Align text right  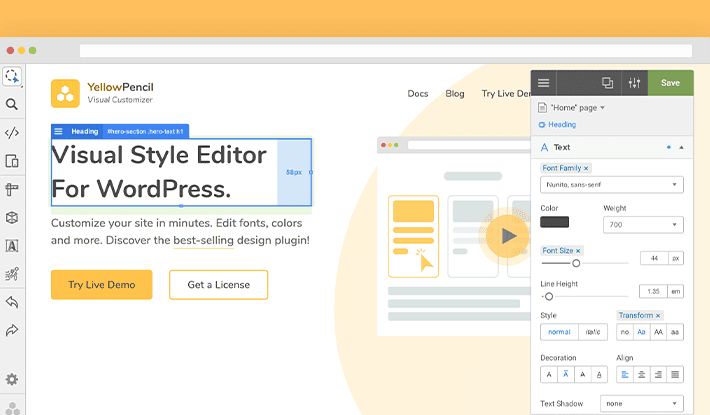click(x=658, y=375)
